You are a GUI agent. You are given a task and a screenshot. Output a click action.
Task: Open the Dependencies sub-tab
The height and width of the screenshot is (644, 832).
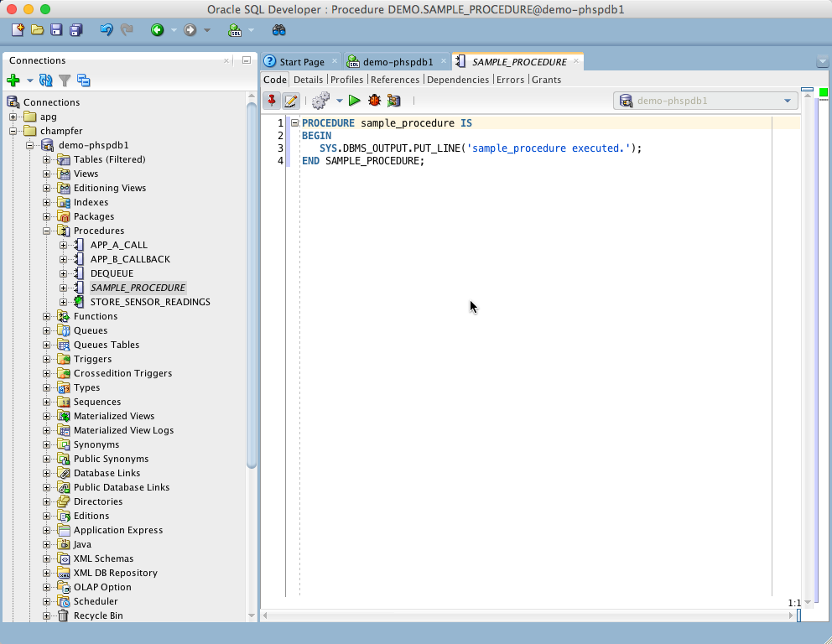(x=458, y=80)
